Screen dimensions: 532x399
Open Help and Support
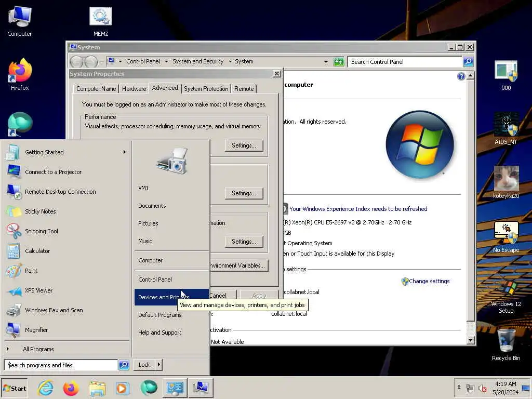click(x=171, y=332)
